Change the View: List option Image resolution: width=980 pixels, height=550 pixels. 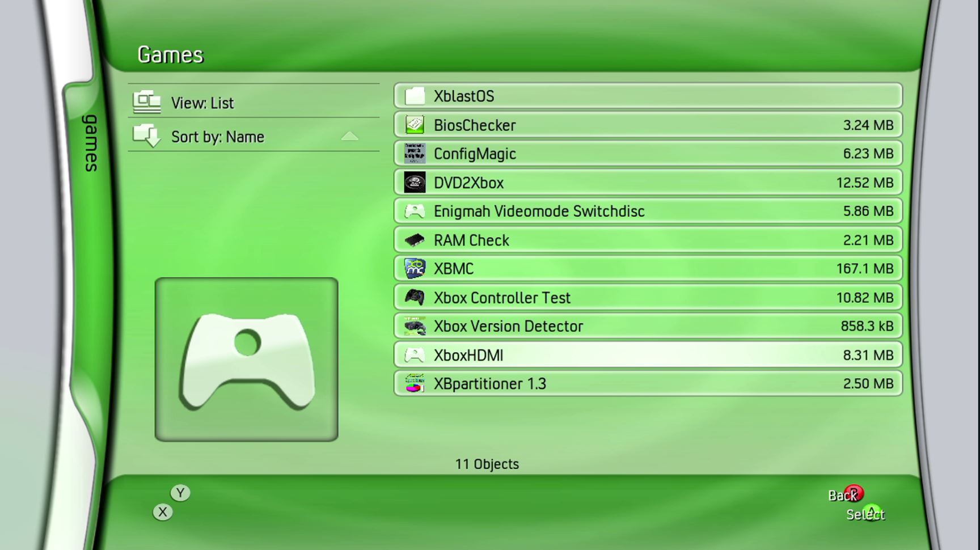coord(254,103)
